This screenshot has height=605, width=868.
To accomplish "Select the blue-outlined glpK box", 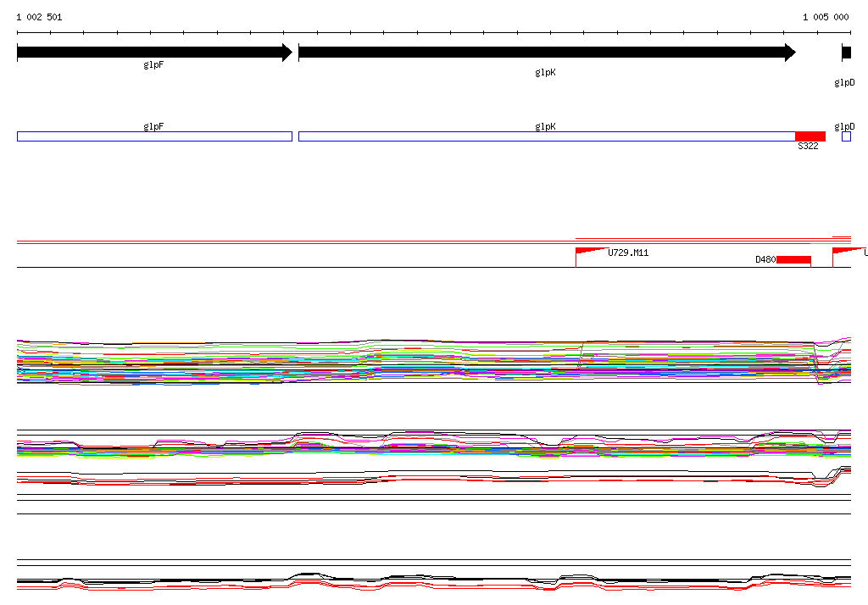I will (x=547, y=136).
